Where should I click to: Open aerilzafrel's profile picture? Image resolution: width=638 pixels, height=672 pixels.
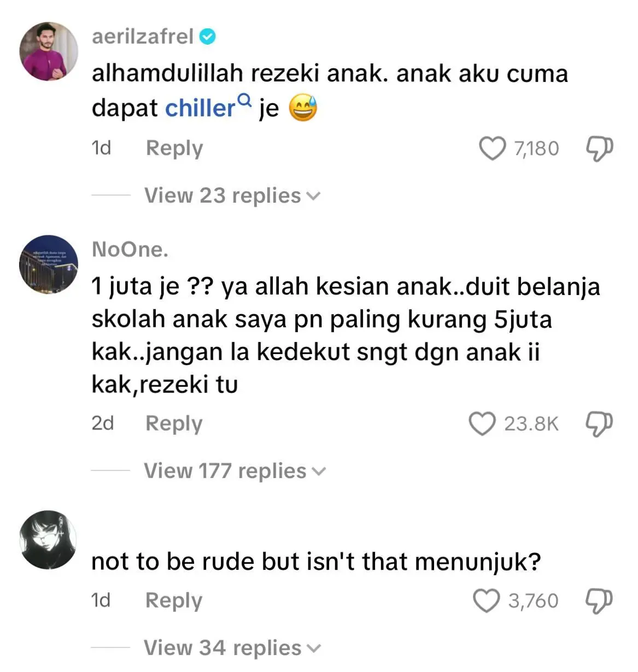click(49, 51)
